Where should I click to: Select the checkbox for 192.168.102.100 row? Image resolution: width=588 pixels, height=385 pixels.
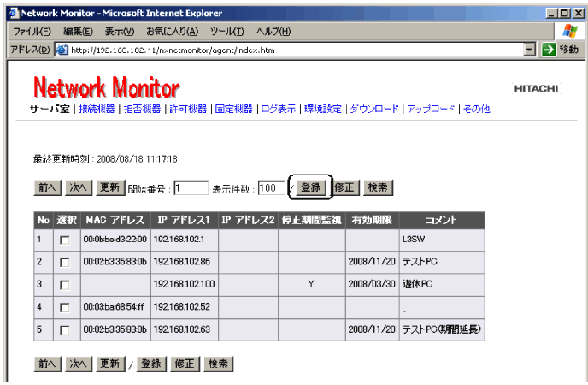(65, 285)
